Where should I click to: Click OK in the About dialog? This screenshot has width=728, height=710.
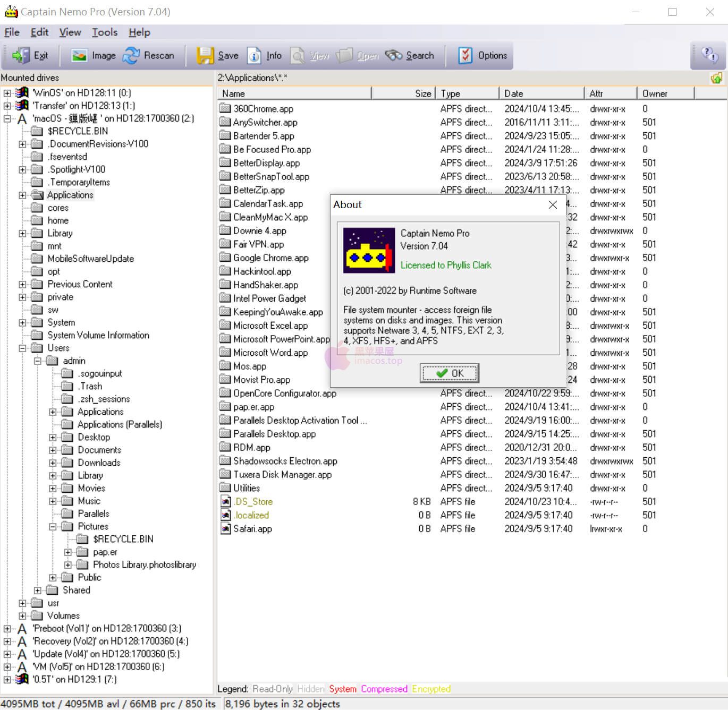coord(450,373)
